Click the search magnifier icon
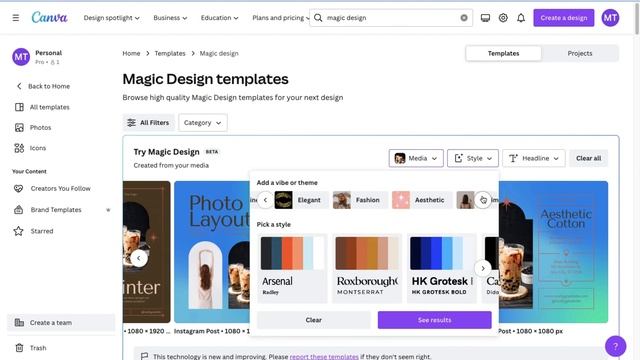 (x=318, y=18)
